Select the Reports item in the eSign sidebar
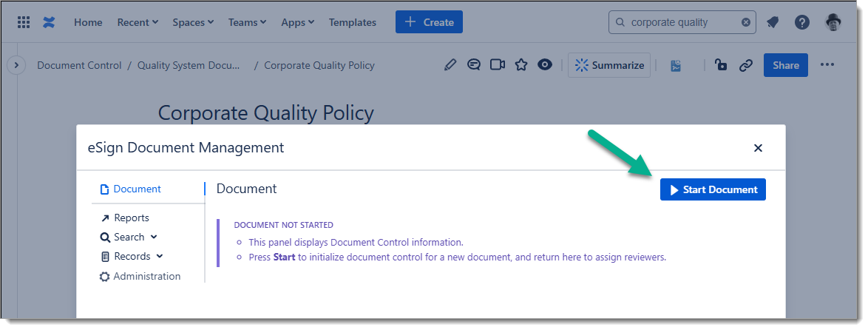 pyautogui.click(x=131, y=218)
